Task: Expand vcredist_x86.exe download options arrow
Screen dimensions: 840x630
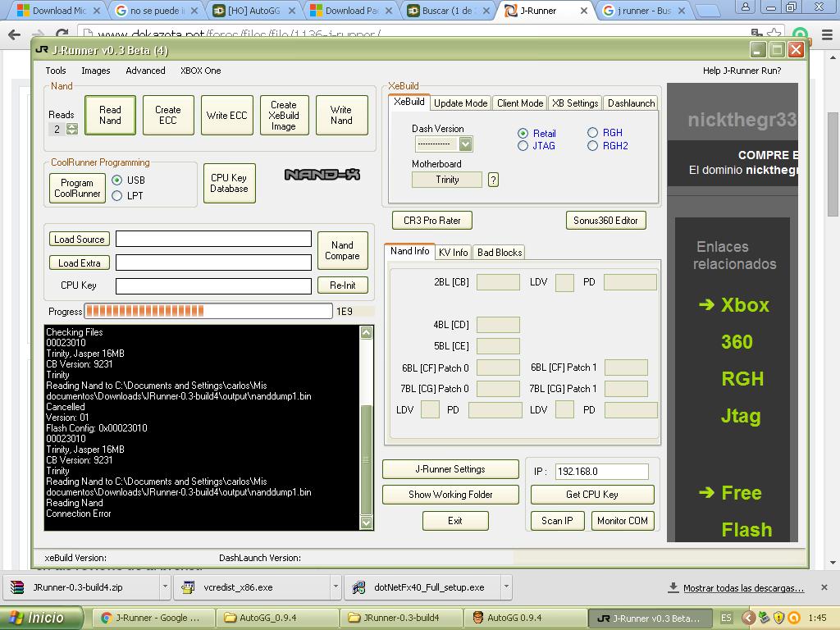Action: [336, 587]
